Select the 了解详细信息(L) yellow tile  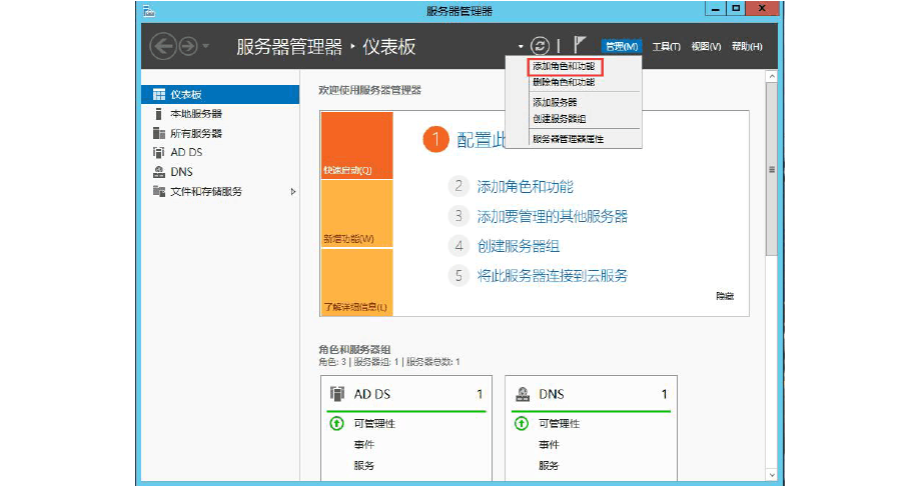pyautogui.click(x=356, y=282)
